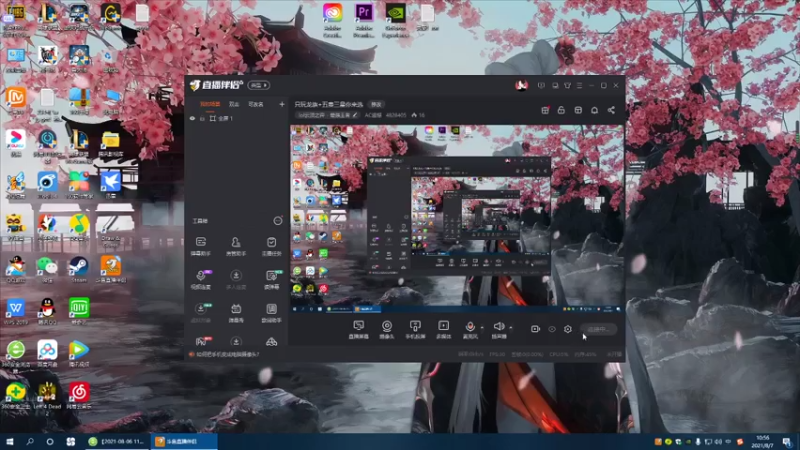The width and height of the screenshot is (800, 450).
Task: Open the danmaku assistant tool in toolbox
Action: [x=201, y=246]
